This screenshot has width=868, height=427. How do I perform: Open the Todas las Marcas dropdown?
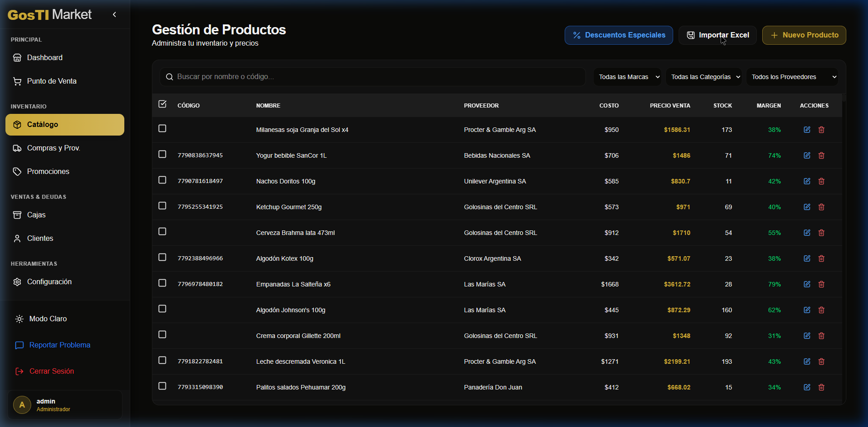tap(627, 77)
